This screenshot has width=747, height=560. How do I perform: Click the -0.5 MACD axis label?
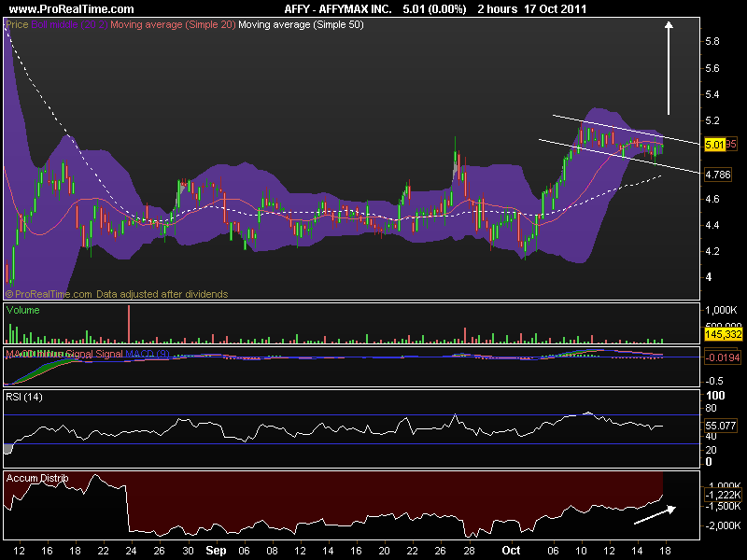(x=714, y=381)
